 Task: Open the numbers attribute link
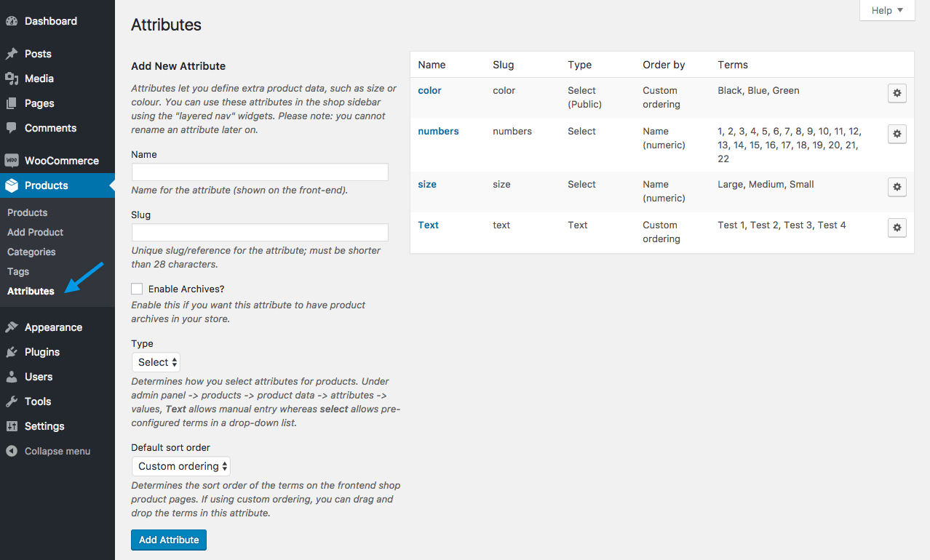pyautogui.click(x=438, y=131)
